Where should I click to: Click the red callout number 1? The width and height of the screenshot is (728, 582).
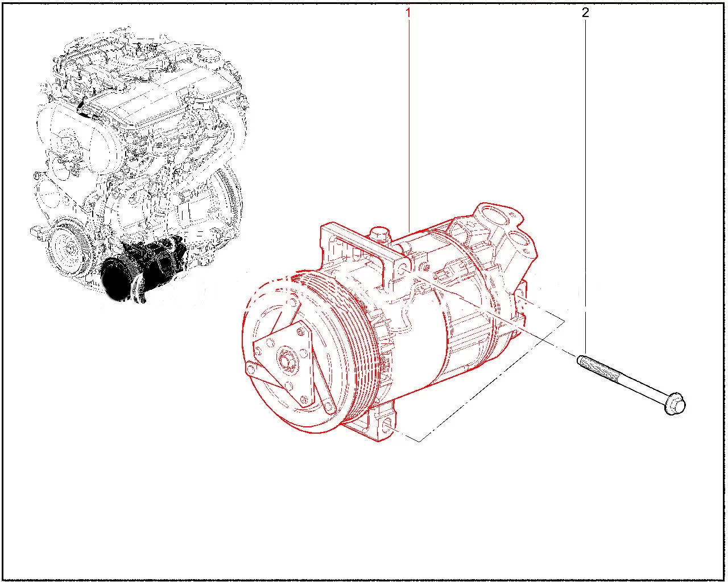click(408, 12)
